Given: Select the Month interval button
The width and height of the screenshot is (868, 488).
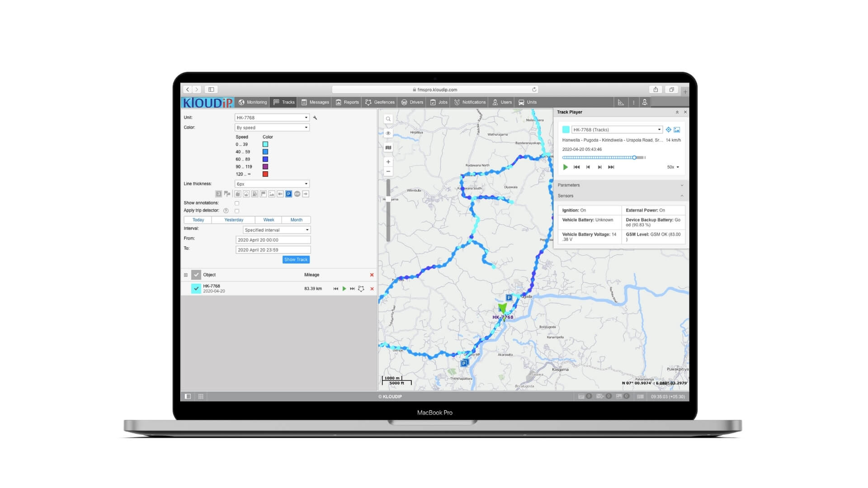Looking at the screenshot, I should [x=297, y=220].
